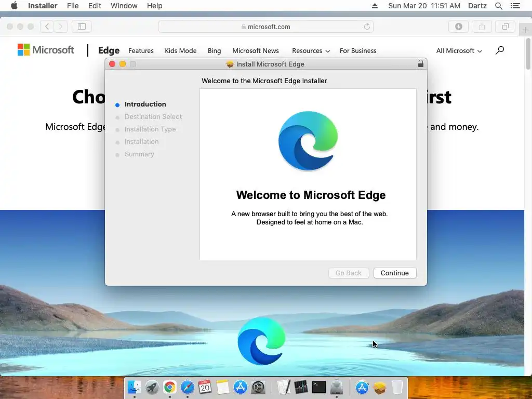Click the Microsoft logo on webpage

coord(46,50)
